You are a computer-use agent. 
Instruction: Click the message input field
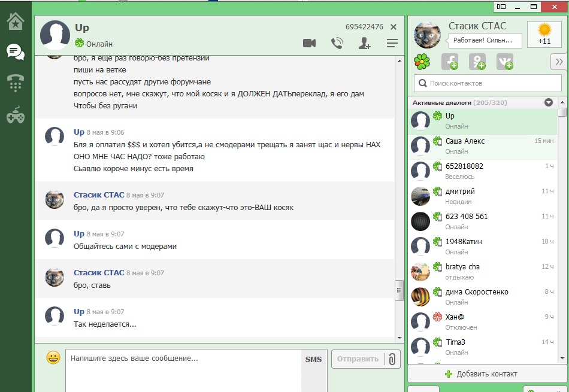[183, 370]
